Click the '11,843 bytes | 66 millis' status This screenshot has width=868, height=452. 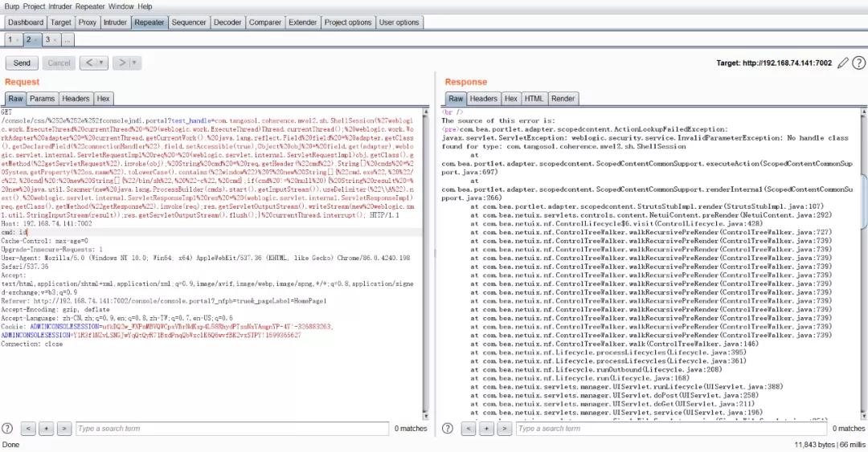(x=829, y=444)
